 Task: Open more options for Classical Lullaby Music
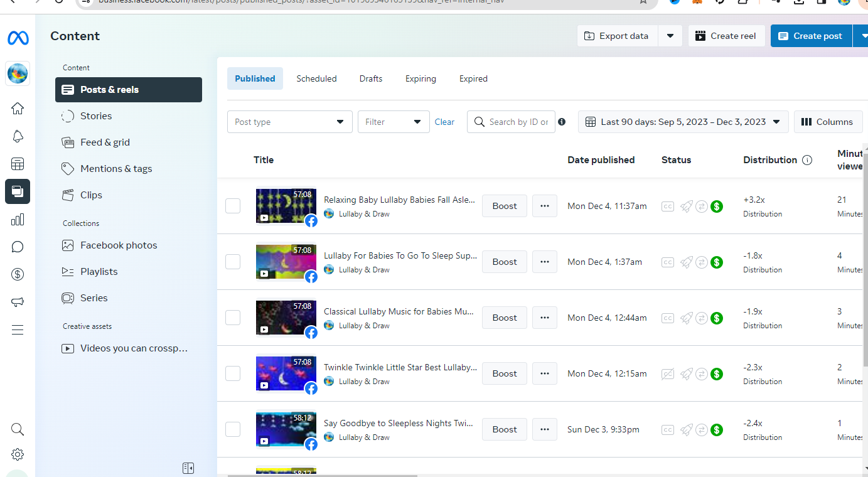pos(545,318)
